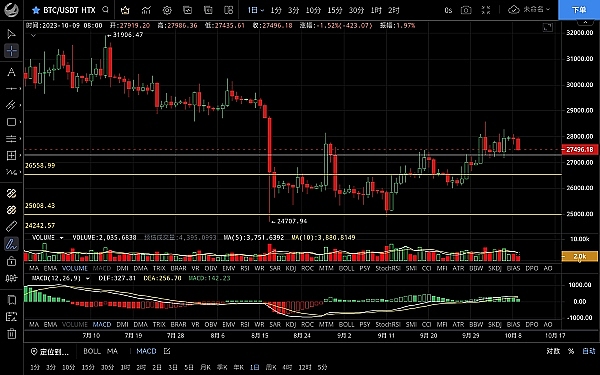Click the blue 下单 order button
The image size is (600, 375).
(x=579, y=10)
